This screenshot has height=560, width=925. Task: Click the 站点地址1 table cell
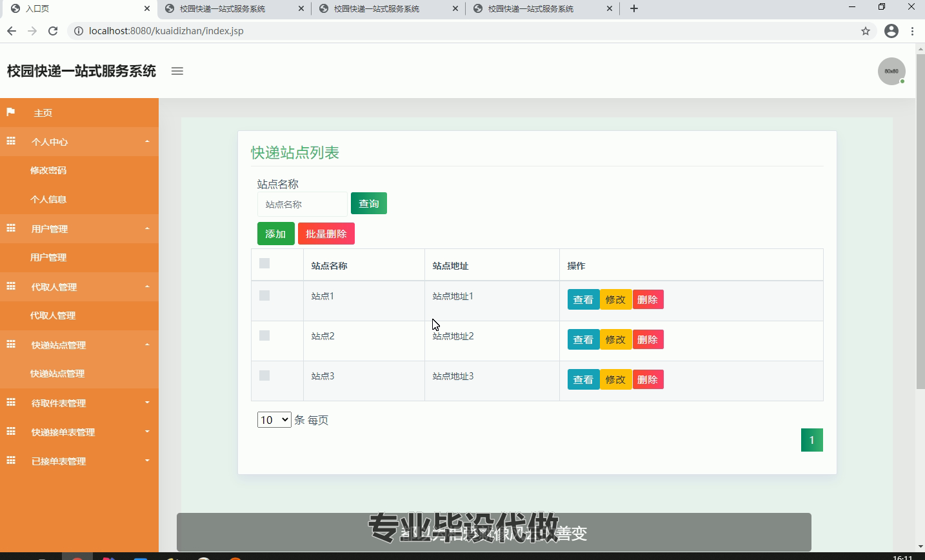tap(492, 301)
